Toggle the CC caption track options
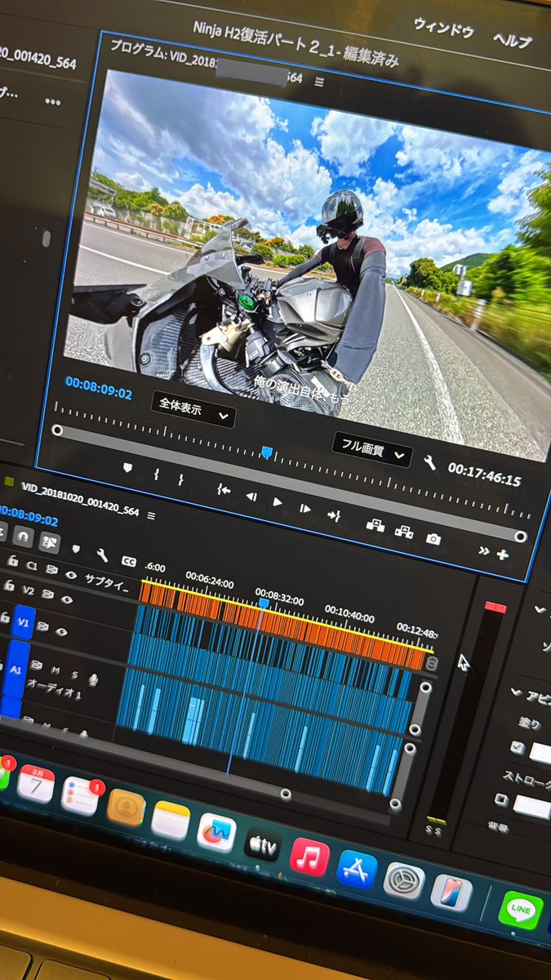551x980 pixels. click(128, 561)
